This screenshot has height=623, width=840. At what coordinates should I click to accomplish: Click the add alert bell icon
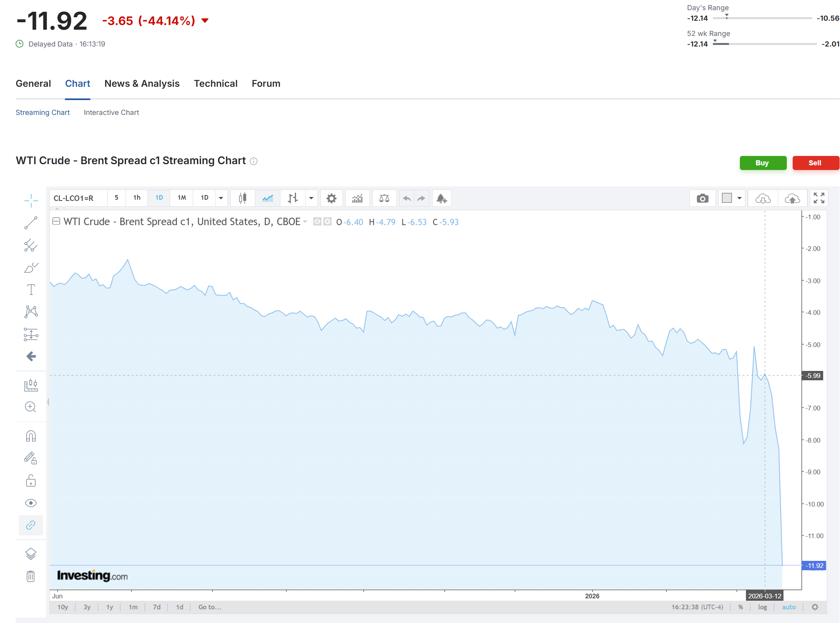pos(442,199)
